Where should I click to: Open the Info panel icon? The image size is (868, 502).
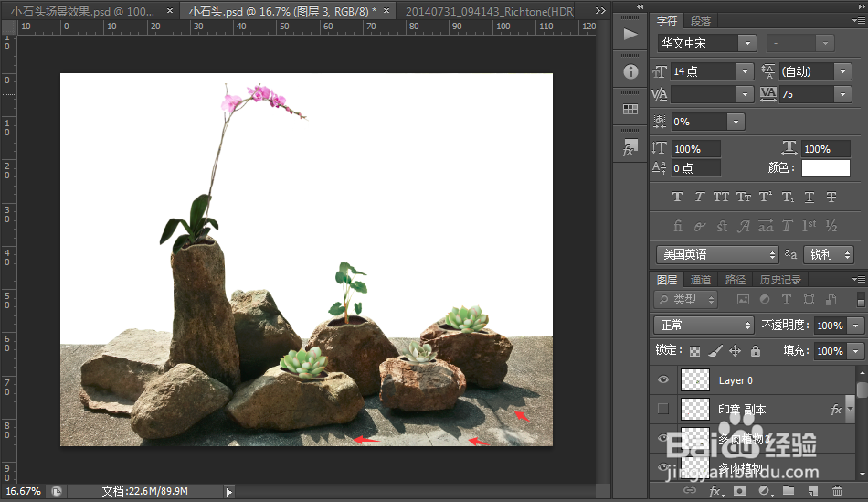(630, 71)
